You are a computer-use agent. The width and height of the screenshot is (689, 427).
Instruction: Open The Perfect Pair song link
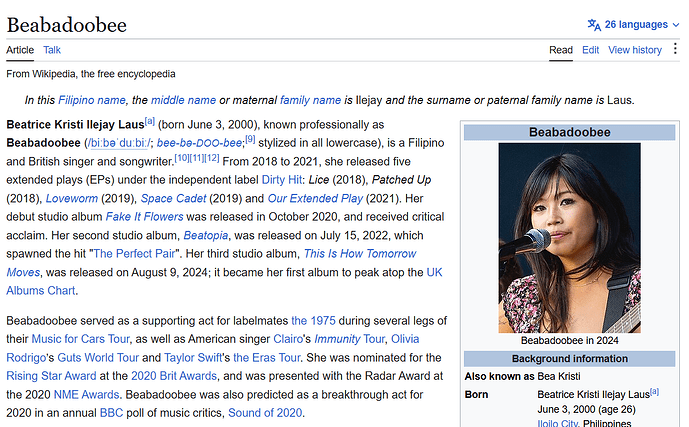[134, 253]
